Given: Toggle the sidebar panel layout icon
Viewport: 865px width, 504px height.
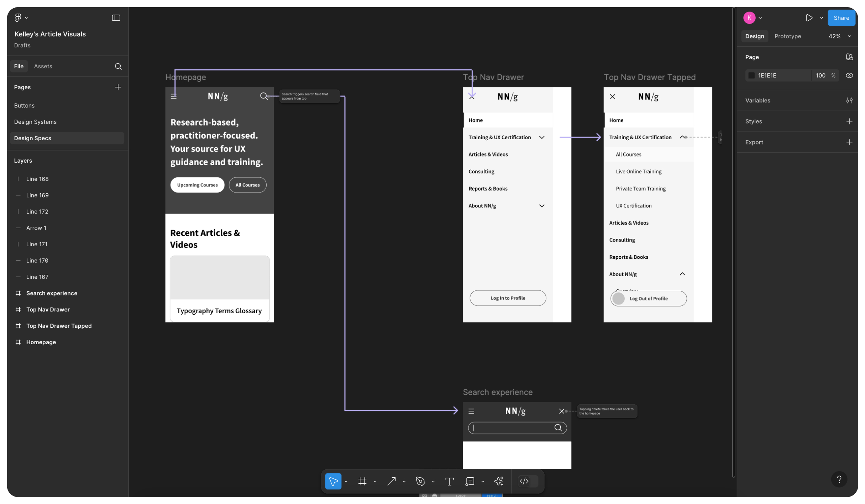Looking at the screenshot, I should click(116, 18).
